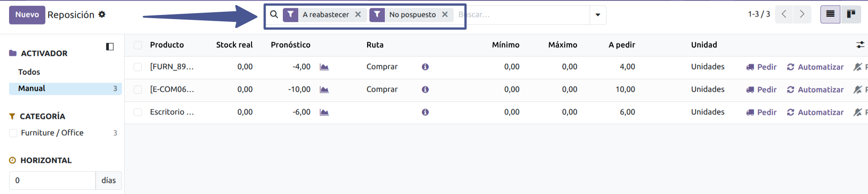
Task: Click Automatizar for the E-COM06 row
Action: coord(815,90)
